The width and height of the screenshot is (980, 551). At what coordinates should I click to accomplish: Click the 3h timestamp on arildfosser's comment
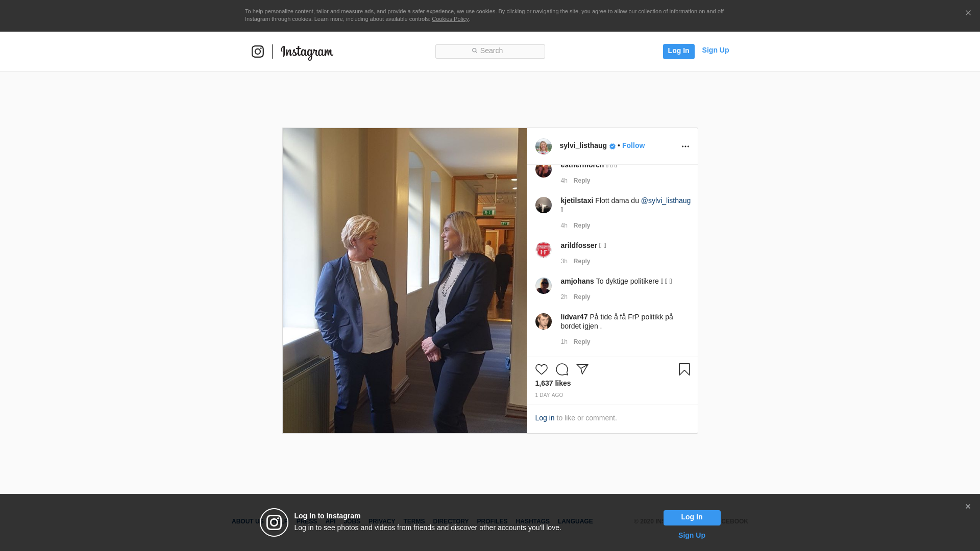[x=563, y=261]
